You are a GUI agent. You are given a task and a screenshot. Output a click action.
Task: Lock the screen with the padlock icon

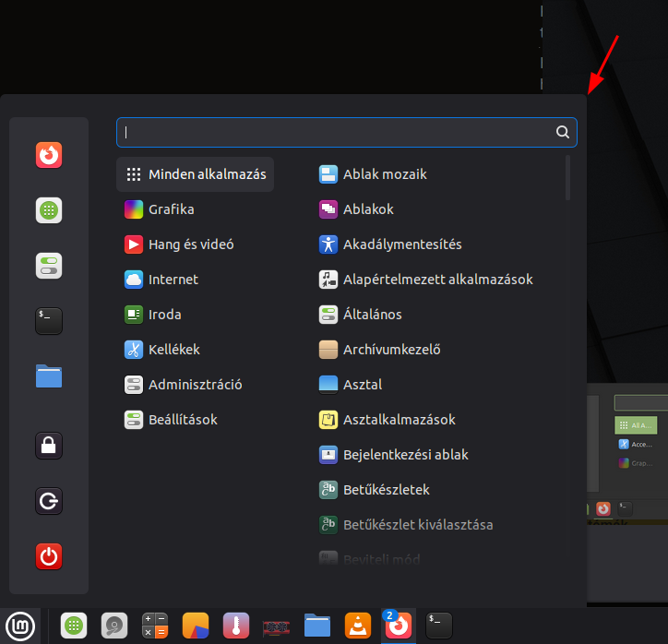point(49,446)
